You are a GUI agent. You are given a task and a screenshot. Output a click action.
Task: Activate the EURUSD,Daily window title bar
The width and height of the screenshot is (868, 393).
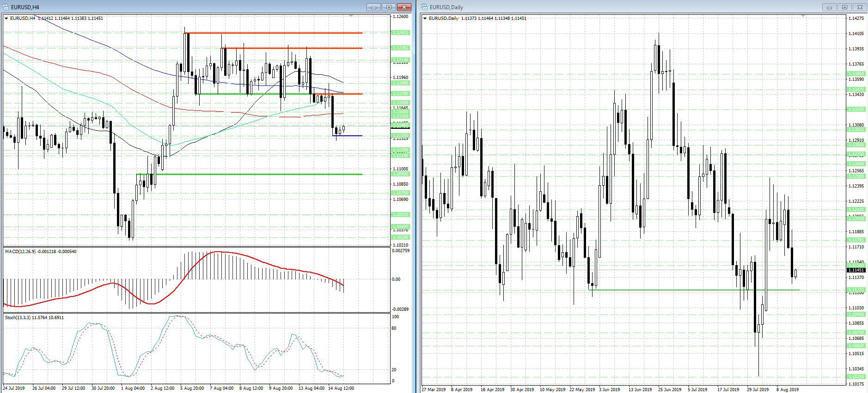click(601, 7)
